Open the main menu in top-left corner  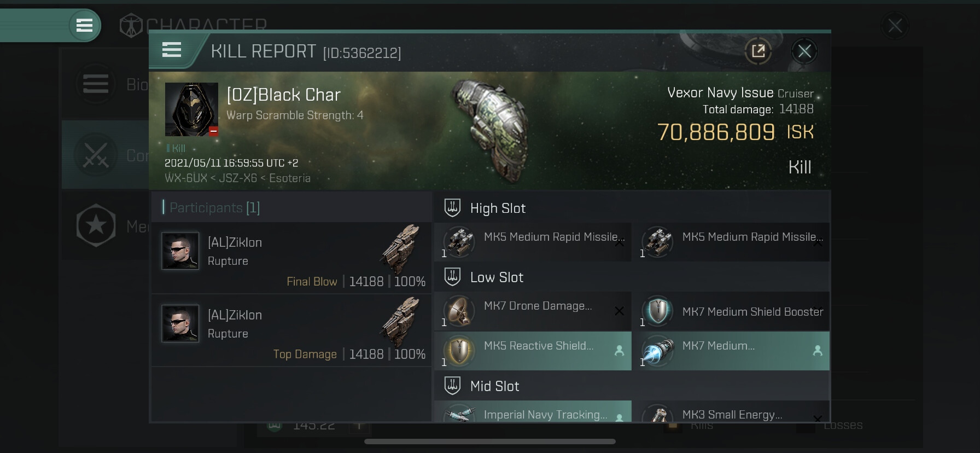point(84,25)
